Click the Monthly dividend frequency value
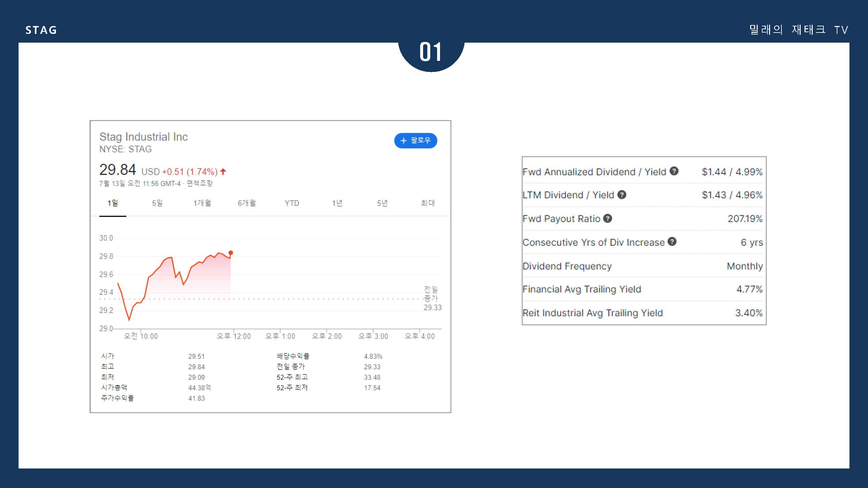This screenshot has width=868, height=488. [745, 266]
